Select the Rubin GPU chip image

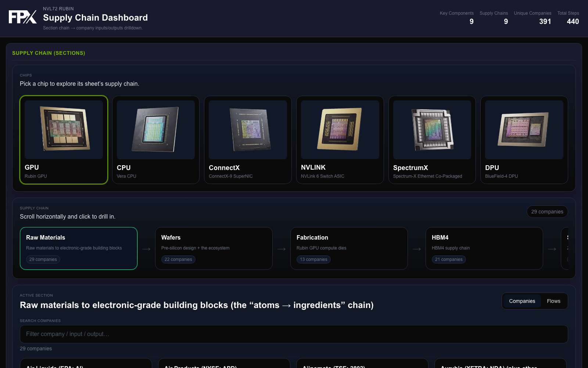point(64,130)
